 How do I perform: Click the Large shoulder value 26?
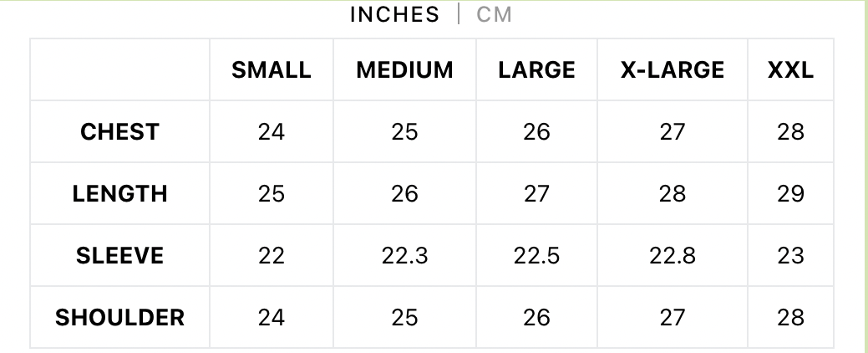tap(536, 318)
